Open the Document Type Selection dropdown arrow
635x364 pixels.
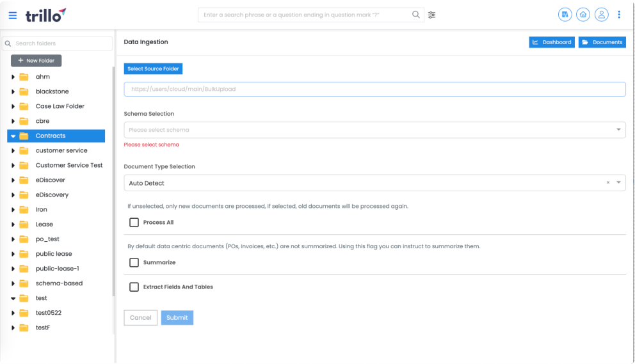click(x=618, y=182)
